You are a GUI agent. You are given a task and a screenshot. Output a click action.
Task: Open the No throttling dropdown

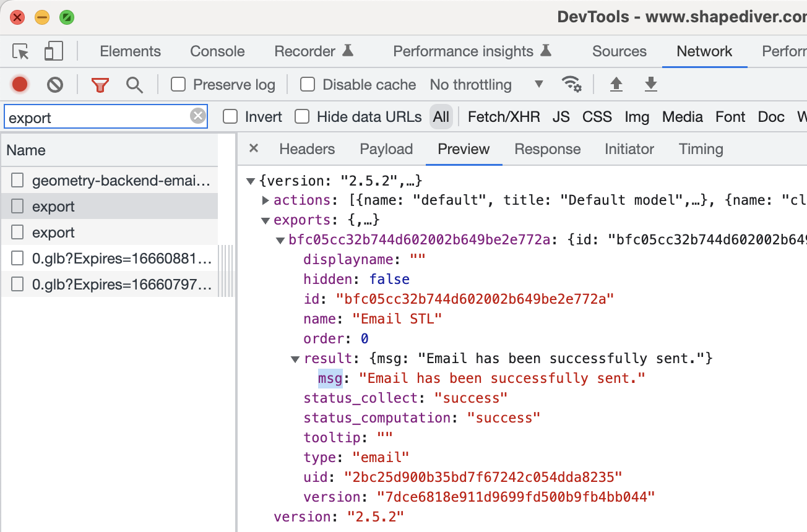(486, 85)
